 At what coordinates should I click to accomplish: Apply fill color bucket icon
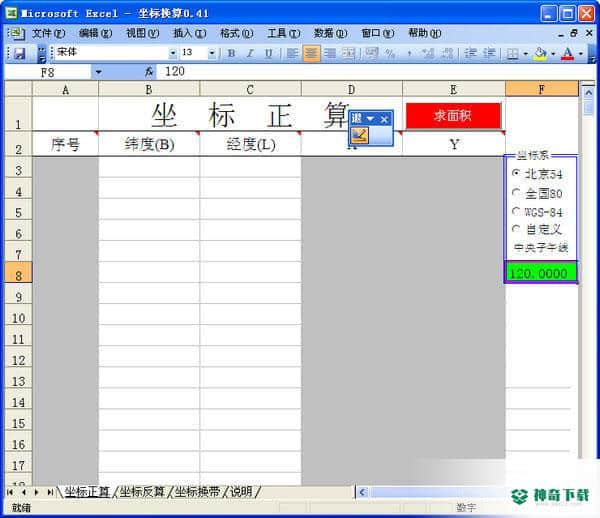coord(540,54)
